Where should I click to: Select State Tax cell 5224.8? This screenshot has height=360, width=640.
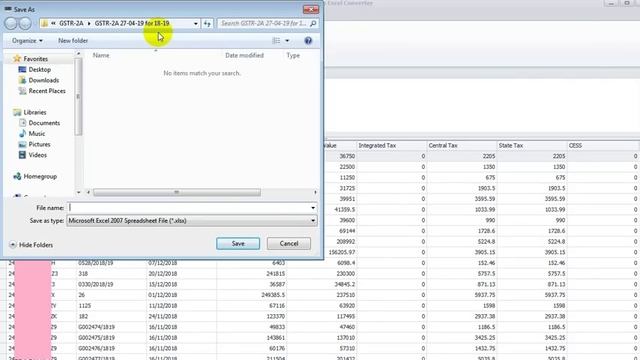pyautogui.click(x=531, y=241)
